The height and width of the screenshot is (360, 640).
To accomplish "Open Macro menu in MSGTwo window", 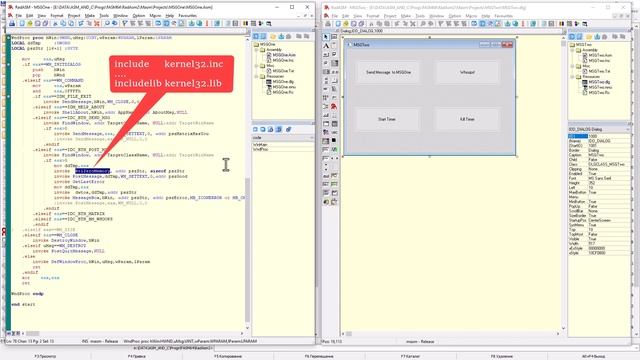I will tap(471, 16).
